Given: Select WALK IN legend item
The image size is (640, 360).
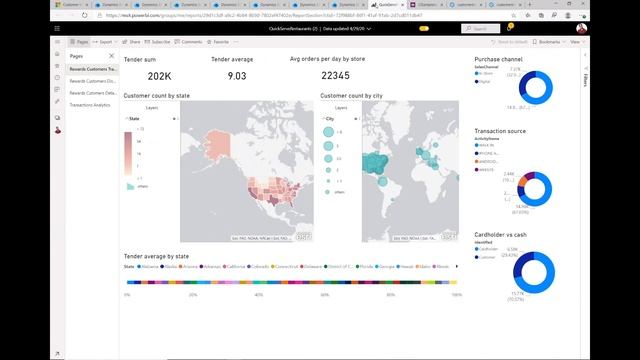Looking at the screenshot, I should click(484, 145).
